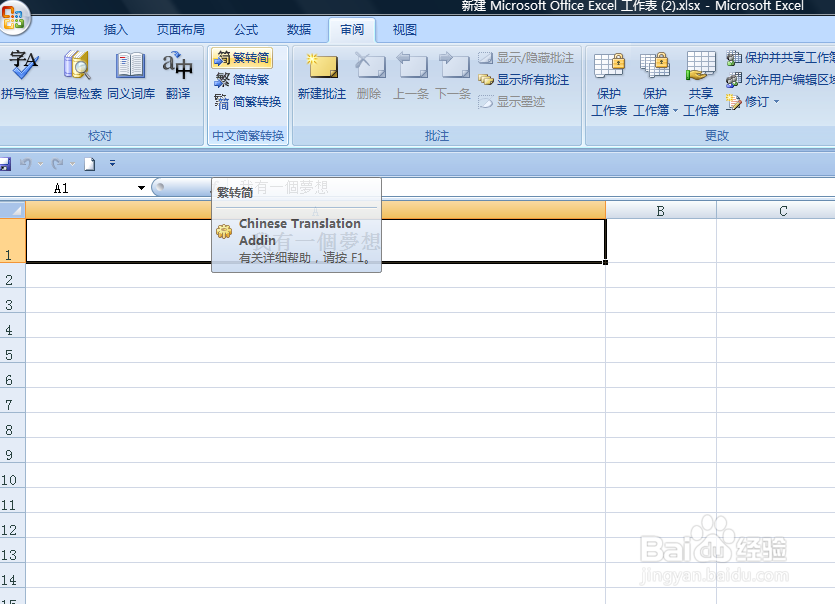The height and width of the screenshot is (604, 835).
Task: Undo the last action
Action: [x=25, y=164]
